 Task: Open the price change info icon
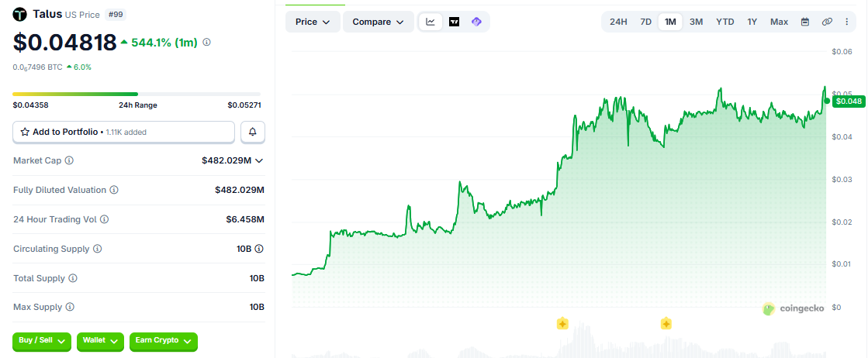click(206, 42)
